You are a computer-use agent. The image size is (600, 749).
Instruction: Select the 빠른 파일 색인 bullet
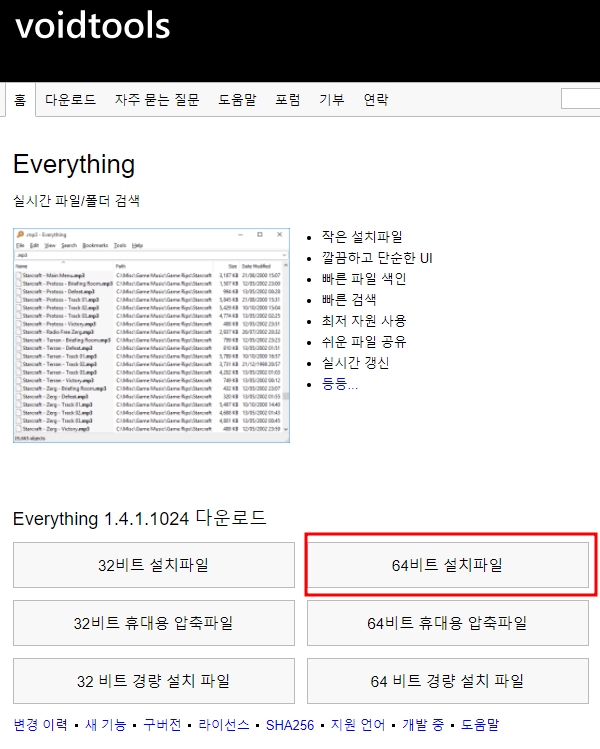(x=364, y=278)
